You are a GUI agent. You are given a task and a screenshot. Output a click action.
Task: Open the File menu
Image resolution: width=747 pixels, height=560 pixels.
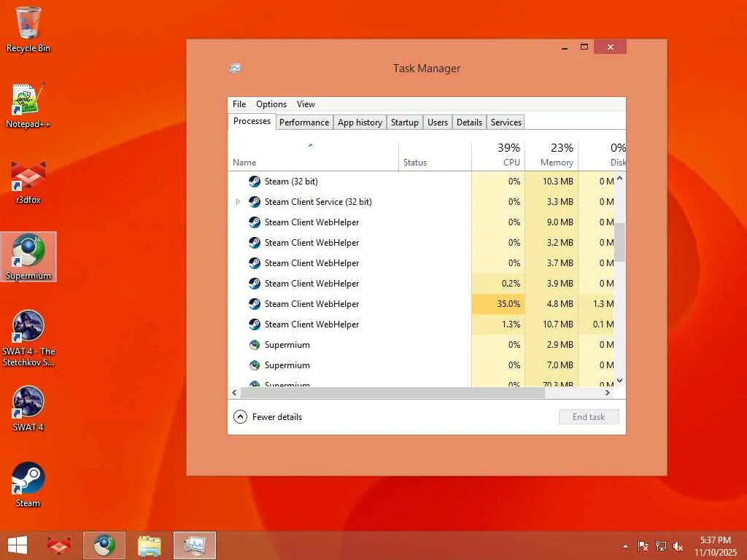[239, 104]
